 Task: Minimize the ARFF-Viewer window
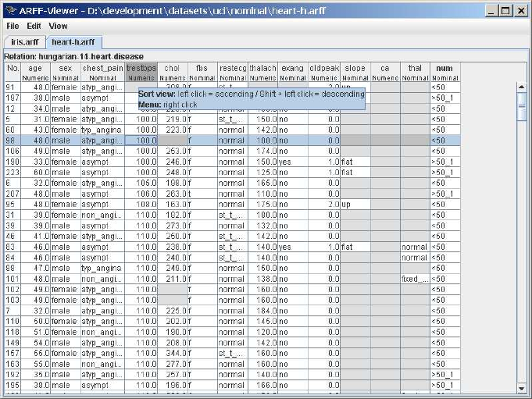coord(491,11)
